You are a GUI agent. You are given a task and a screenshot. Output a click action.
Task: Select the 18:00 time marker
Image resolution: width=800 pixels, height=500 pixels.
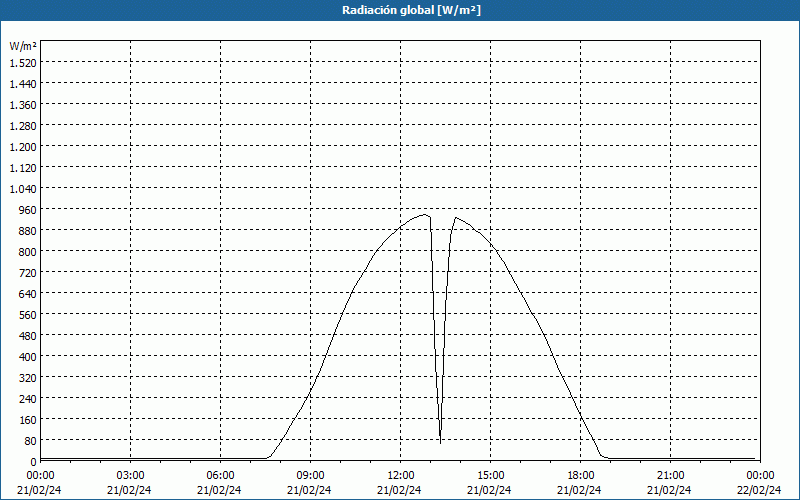(580, 475)
